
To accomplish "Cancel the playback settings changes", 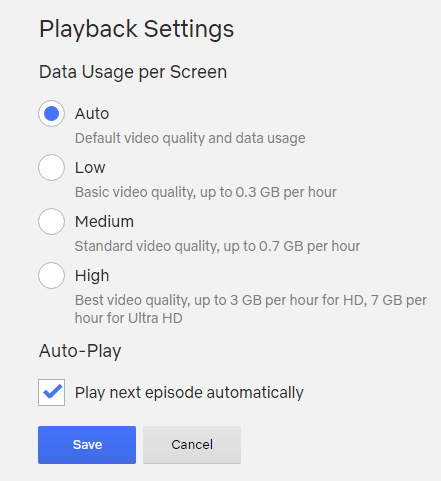I will (192, 445).
